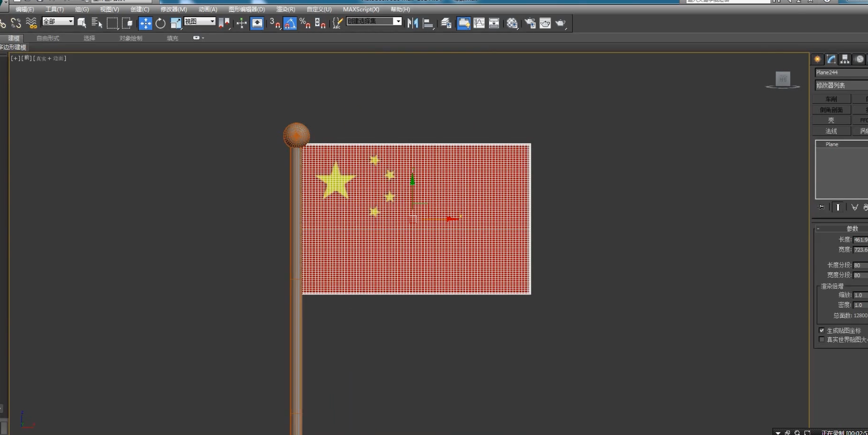Click the Render Production teapot icon

point(560,23)
